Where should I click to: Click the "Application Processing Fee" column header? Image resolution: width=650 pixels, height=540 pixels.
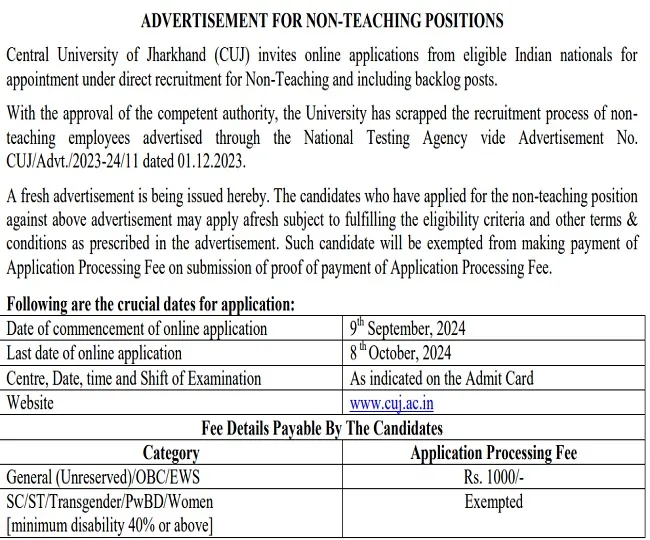[493, 453]
